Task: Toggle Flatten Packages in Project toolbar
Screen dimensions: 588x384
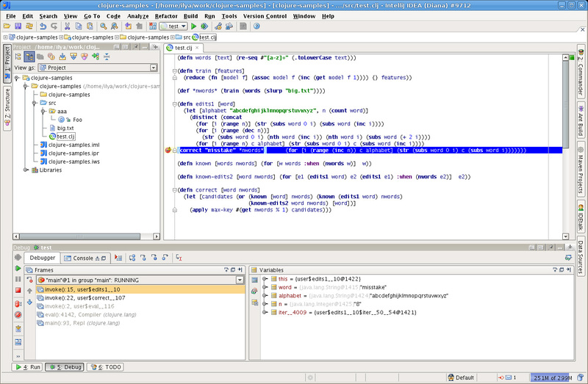Action: pyautogui.click(x=18, y=57)
